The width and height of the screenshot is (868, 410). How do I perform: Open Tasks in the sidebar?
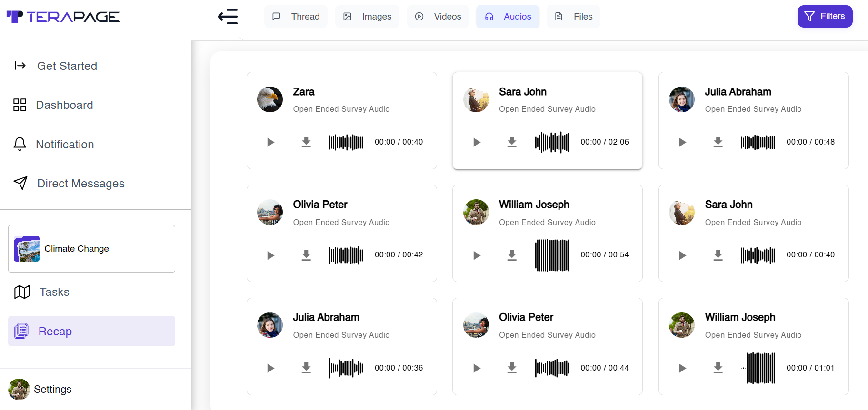[54, 292]
